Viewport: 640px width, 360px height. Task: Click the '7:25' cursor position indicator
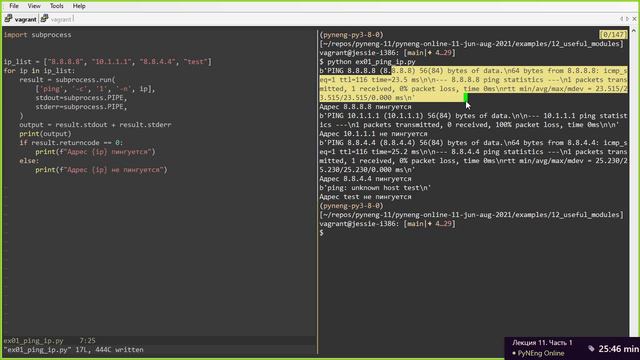tap(87, 340)
